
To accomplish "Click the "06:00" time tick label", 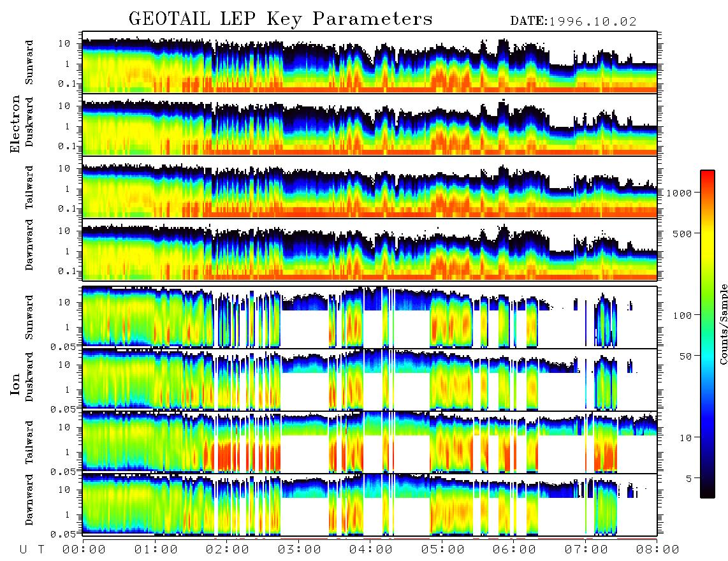I will [514, 550].
